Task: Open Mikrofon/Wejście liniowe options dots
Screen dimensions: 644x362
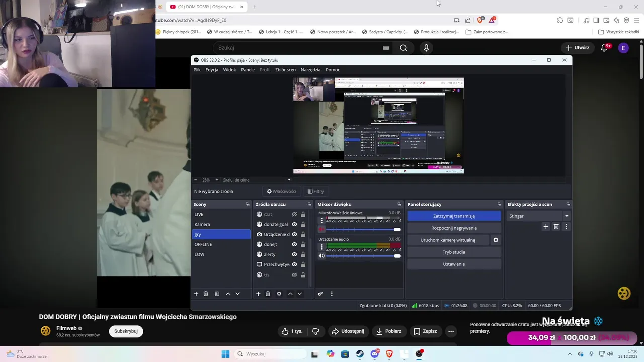Action: click(x=321, y=221)
